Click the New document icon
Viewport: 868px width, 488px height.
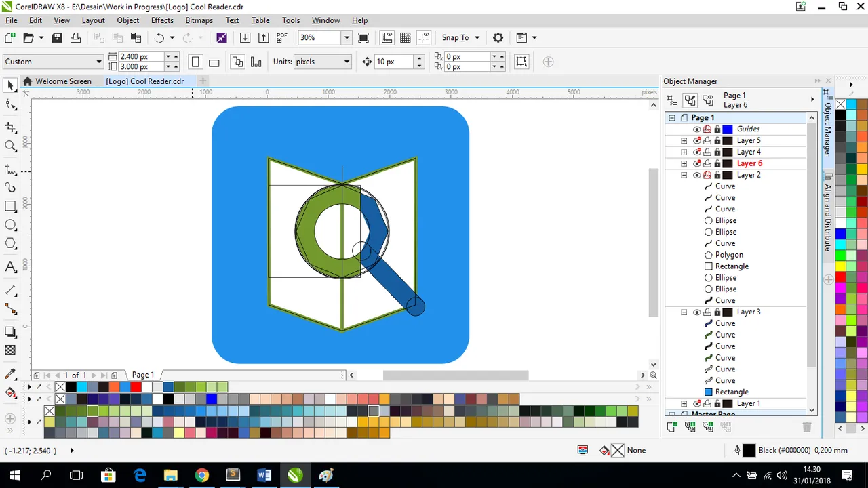[x=10, y=38]
